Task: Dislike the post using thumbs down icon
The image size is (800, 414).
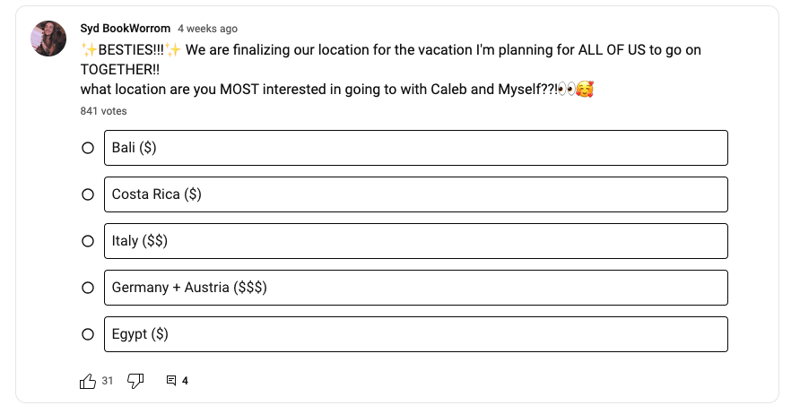Action: [x=135, y=381]
